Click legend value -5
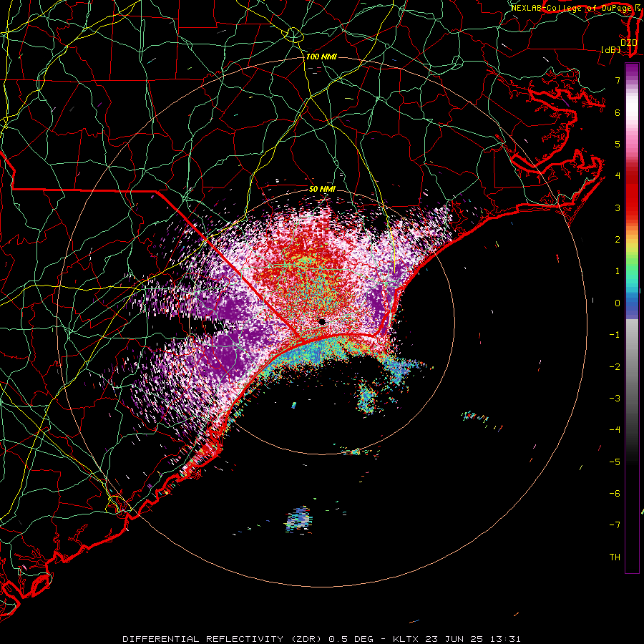Image resolution: width=644 pixels, height=644 pixels. 615,462
